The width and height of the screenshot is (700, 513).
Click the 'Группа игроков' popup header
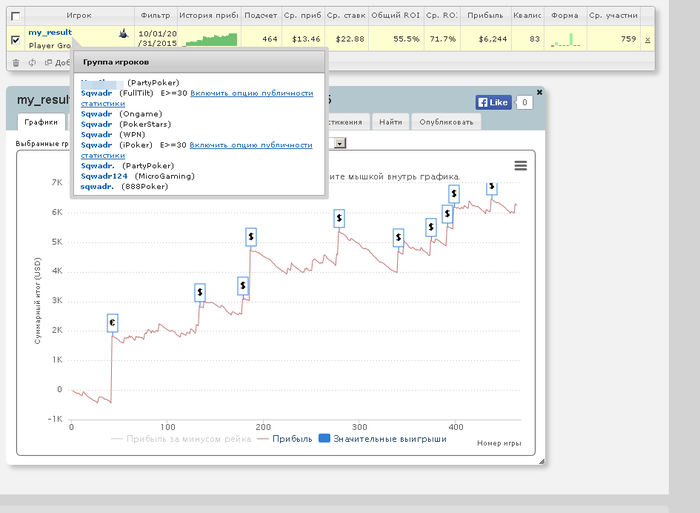tap(200, 62)
